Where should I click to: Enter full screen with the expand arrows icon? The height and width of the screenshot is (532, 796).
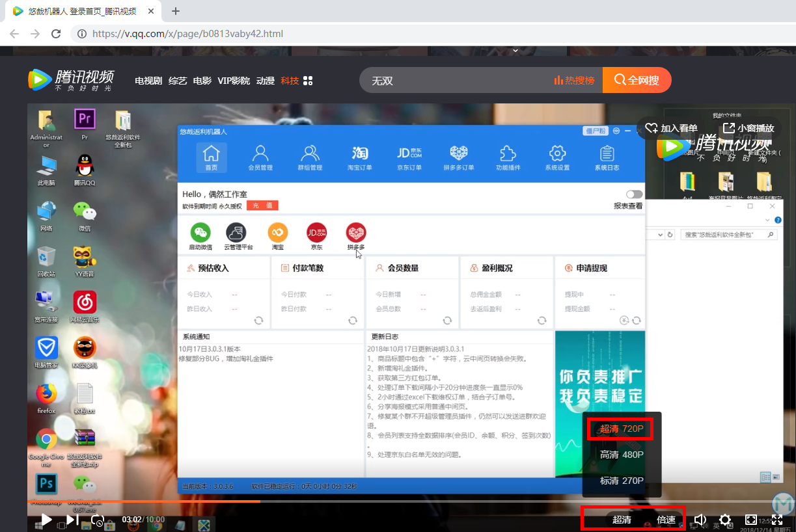click(777, 520)
